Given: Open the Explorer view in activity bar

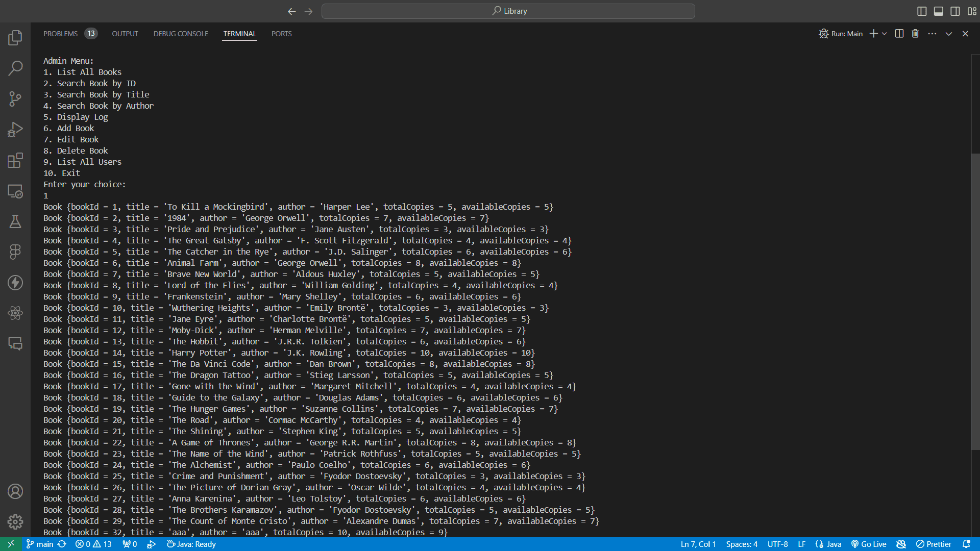Looking at the screenshot, I should [15, 37].
